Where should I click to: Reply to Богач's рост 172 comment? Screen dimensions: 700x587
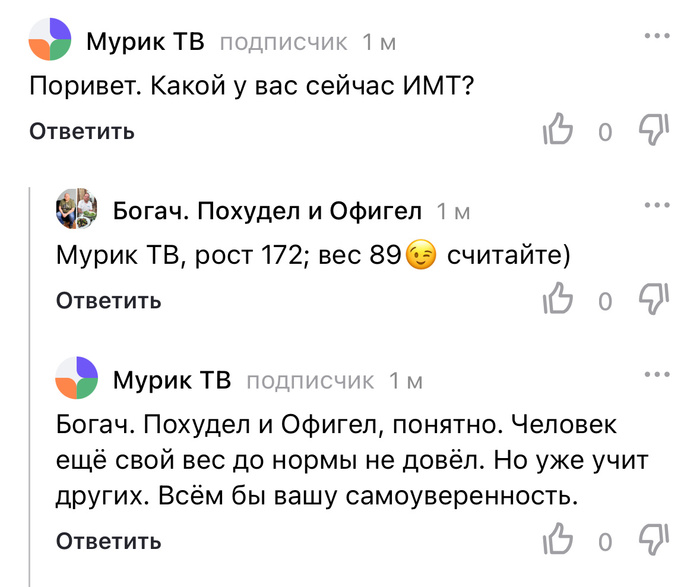click(x=108, y=301)
